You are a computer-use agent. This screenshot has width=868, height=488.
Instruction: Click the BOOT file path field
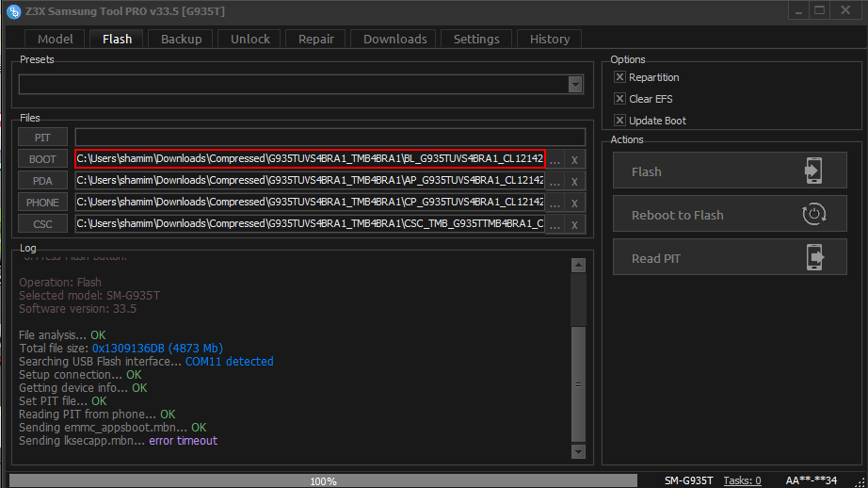click(310, 159)
